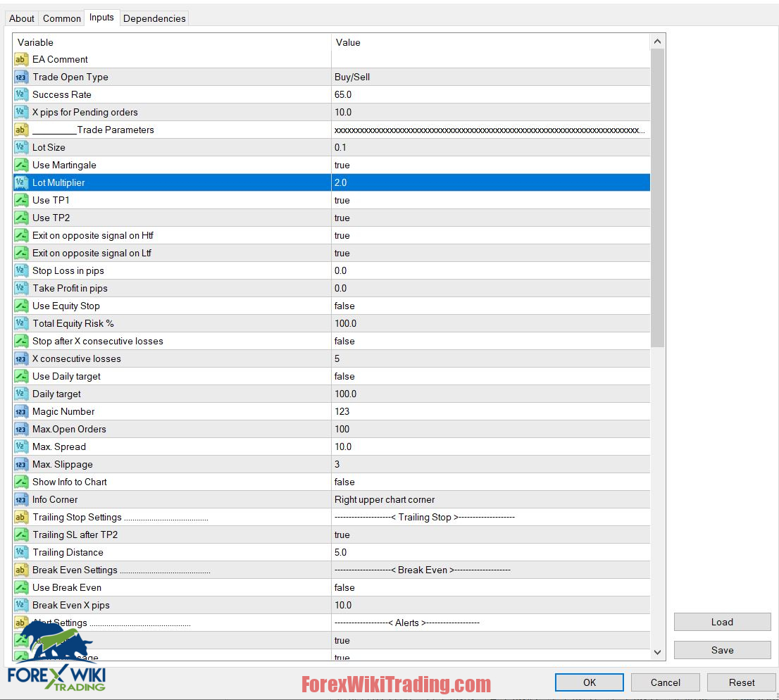Click the double icon beside Success Rate
The image size is (779, 700).
[21, 94]
